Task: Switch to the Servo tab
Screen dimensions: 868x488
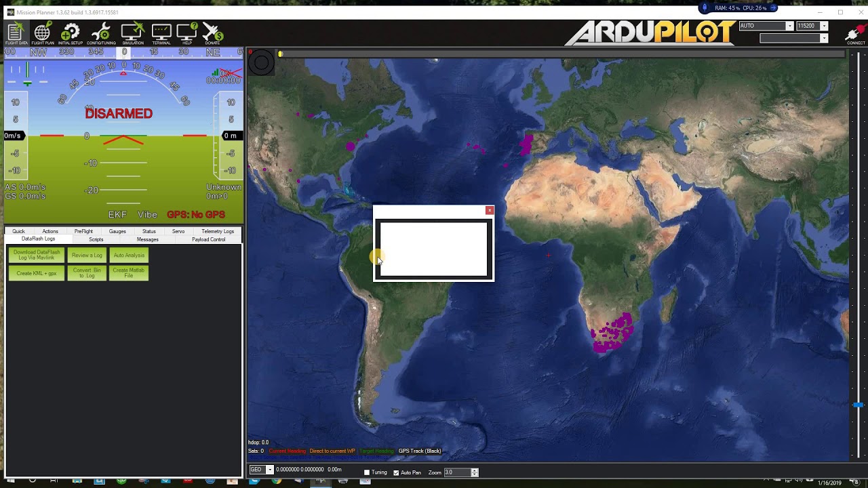Action: click(178, 231)
